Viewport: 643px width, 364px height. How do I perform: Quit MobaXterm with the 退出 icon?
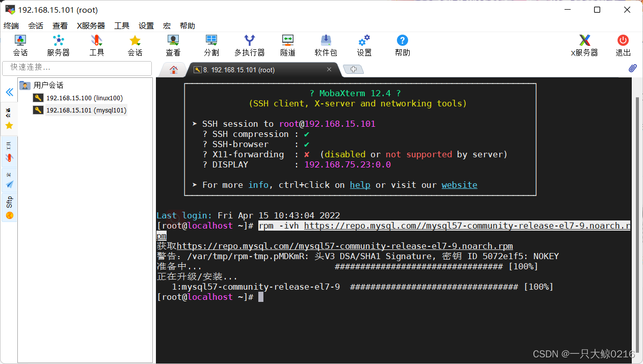click(622, 45)
